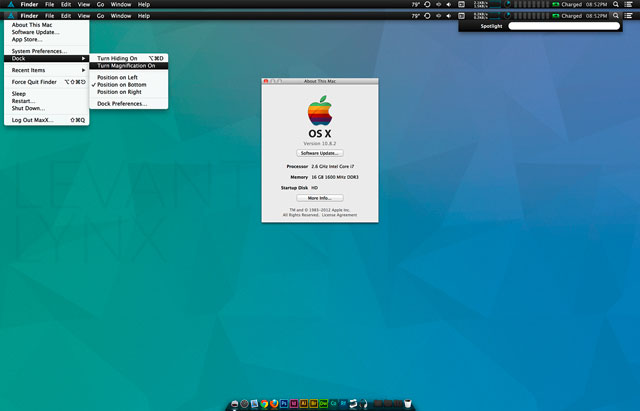Image resolution: width=640 pixels, height=411 pixels.
Task: Open Dock Preferences... from submenu
Action: pyautogui.click(x=129, y=104)
